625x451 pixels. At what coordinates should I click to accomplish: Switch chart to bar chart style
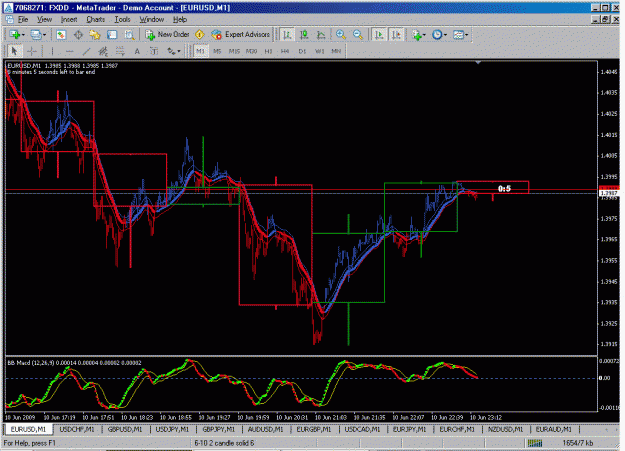[x=287, y=35]
